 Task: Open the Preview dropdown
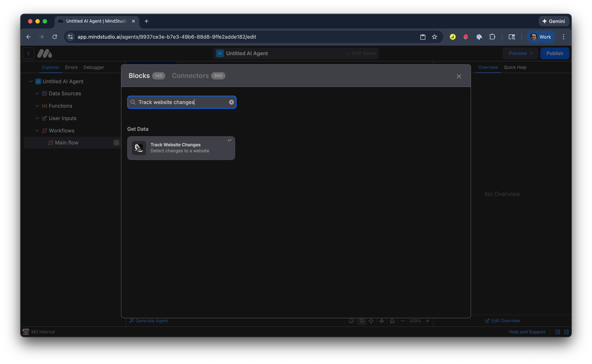[x=520, y=53]
